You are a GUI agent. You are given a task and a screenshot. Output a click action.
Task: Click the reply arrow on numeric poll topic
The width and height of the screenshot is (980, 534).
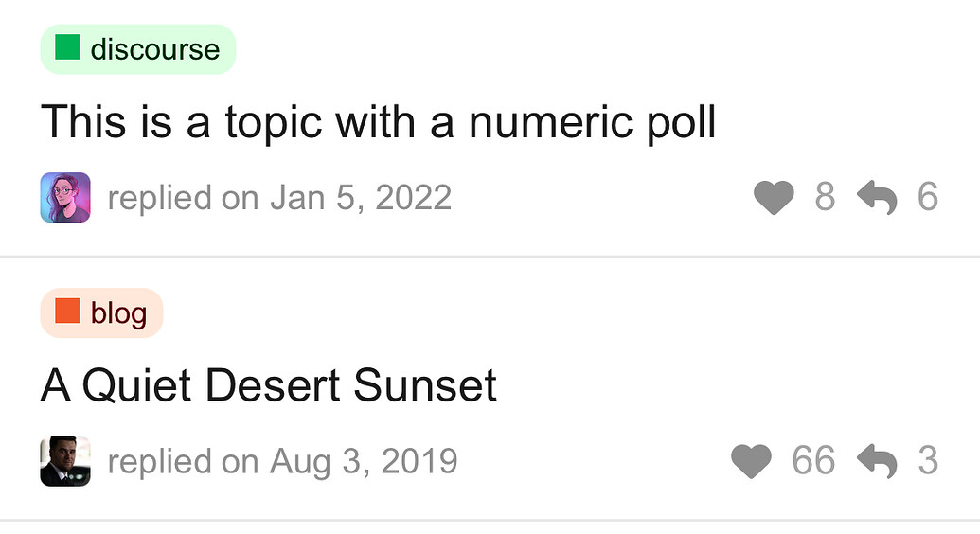(x=876, y=198)
